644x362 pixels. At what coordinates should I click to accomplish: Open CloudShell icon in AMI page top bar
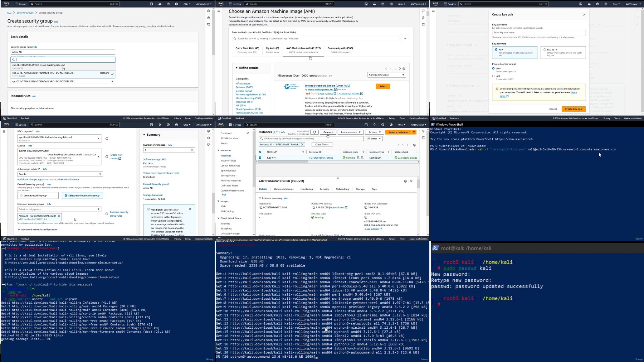click(x=366, y=4)
